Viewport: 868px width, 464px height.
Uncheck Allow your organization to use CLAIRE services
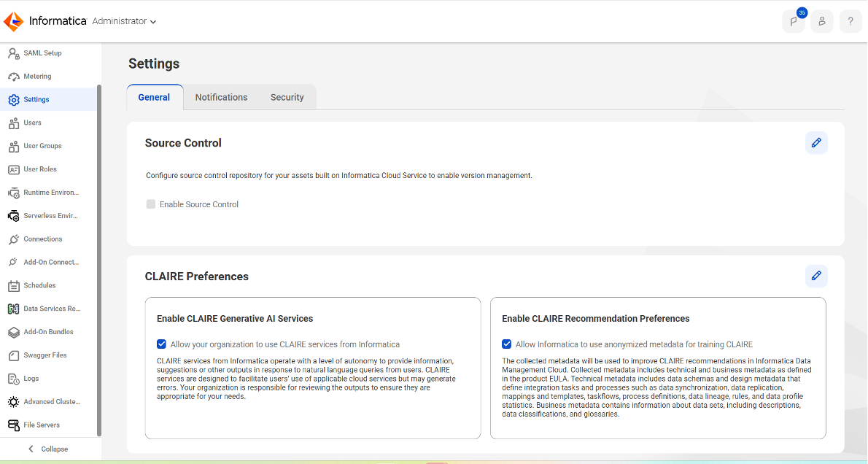(x=161, y=344)
